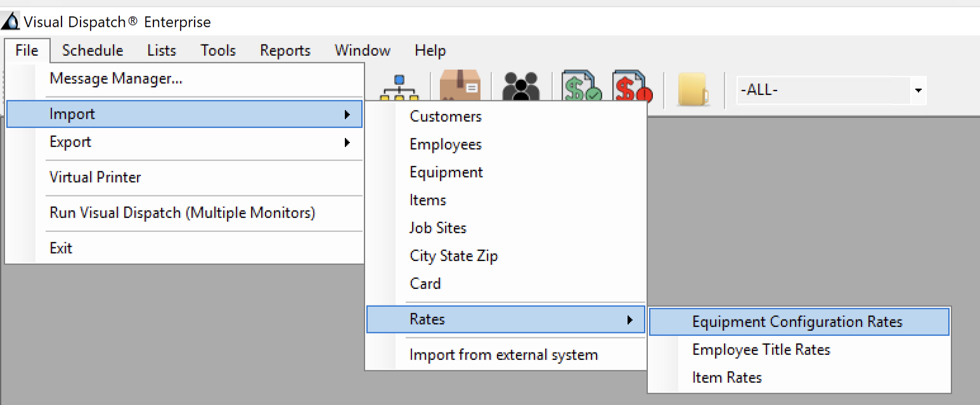Click Exit in the File menu
Viewport: 980px width, 405px height.
[184, 248]
